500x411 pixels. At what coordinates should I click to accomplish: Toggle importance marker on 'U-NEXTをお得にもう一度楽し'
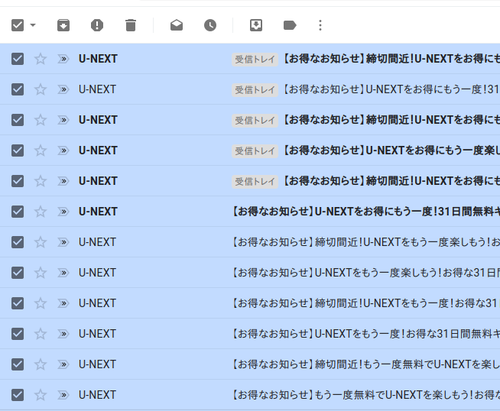(x=63, y=150)
